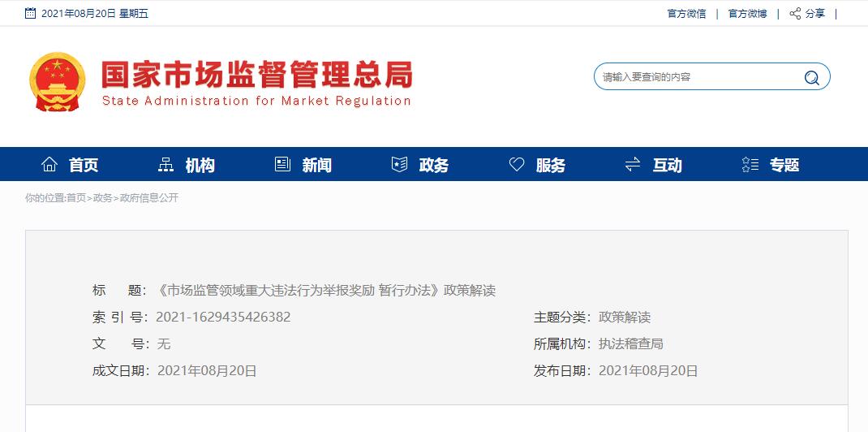The image size is (868, 432).
Task: Click the calendar icon beside the date
Action: coord(31,13)
